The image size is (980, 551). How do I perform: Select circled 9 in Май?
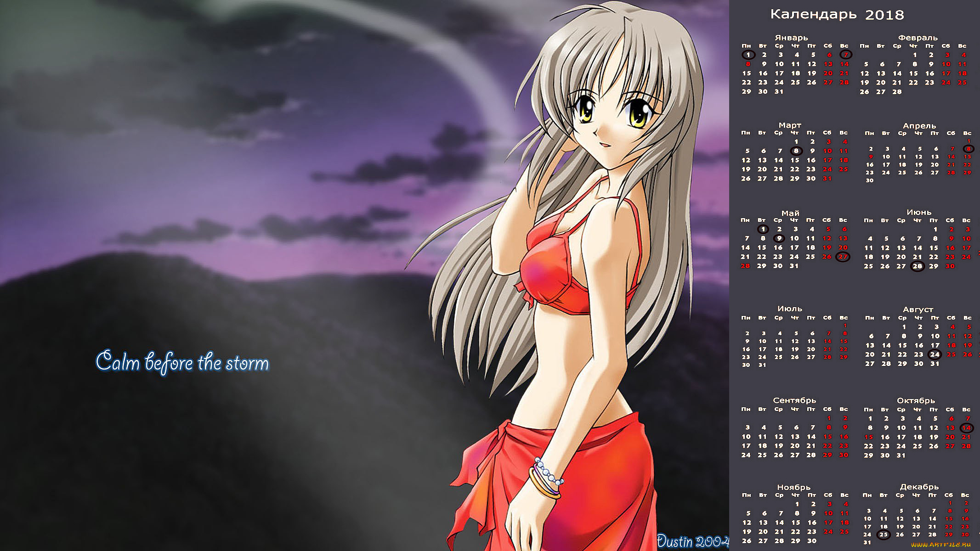(x=778, y=238)
